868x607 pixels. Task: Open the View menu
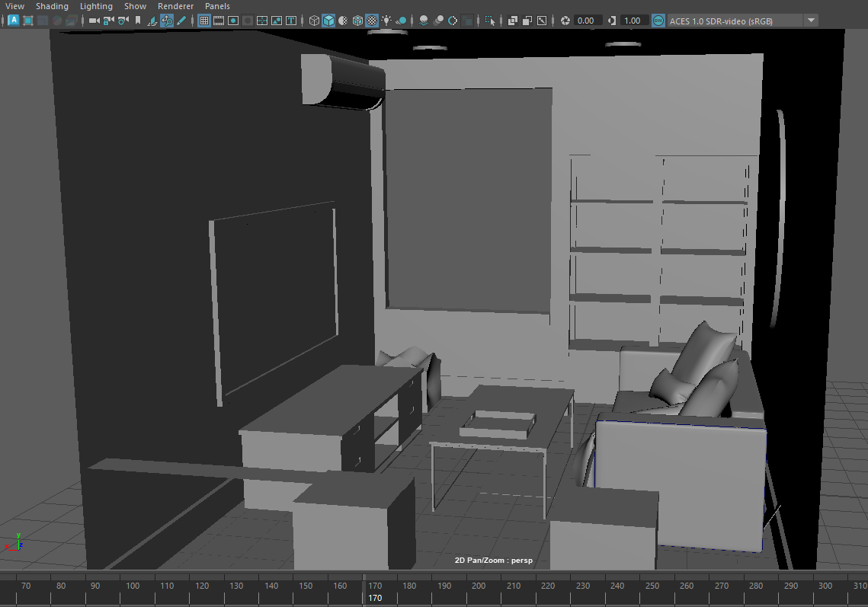click(15, 6)
